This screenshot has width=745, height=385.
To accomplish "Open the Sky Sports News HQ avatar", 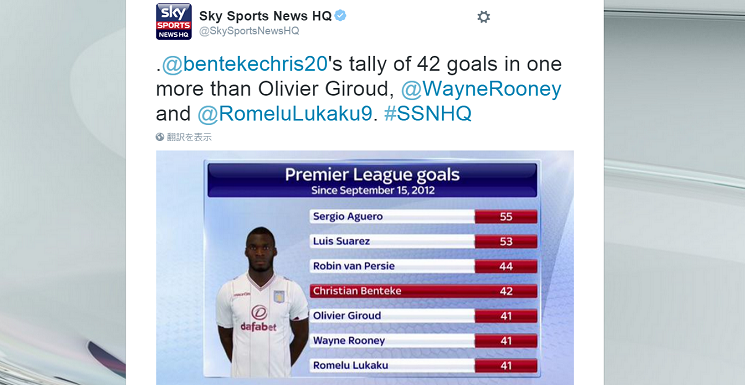I will click(174, 21).
